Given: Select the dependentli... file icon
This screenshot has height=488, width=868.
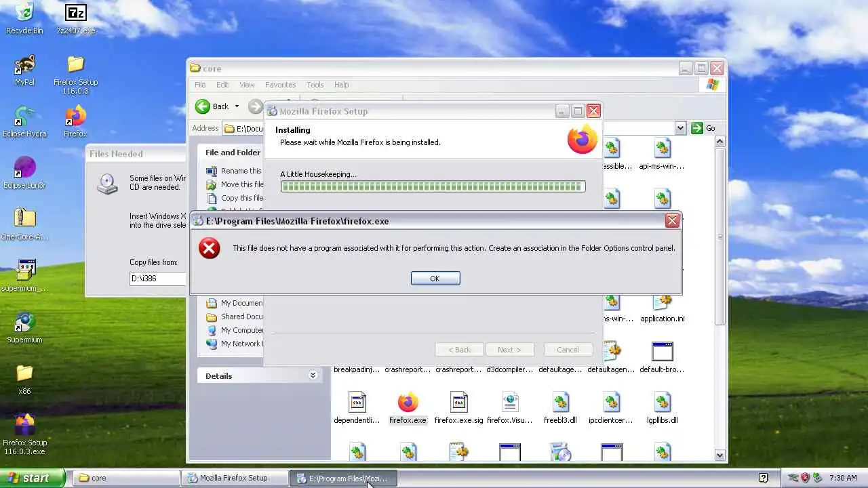Looking at the screenshot, I should 357,407.
